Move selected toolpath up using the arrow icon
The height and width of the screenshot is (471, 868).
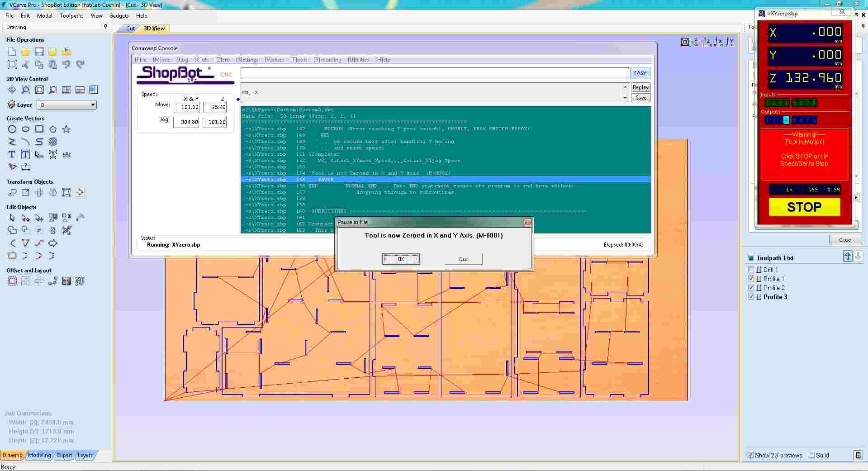pos(848,256)
